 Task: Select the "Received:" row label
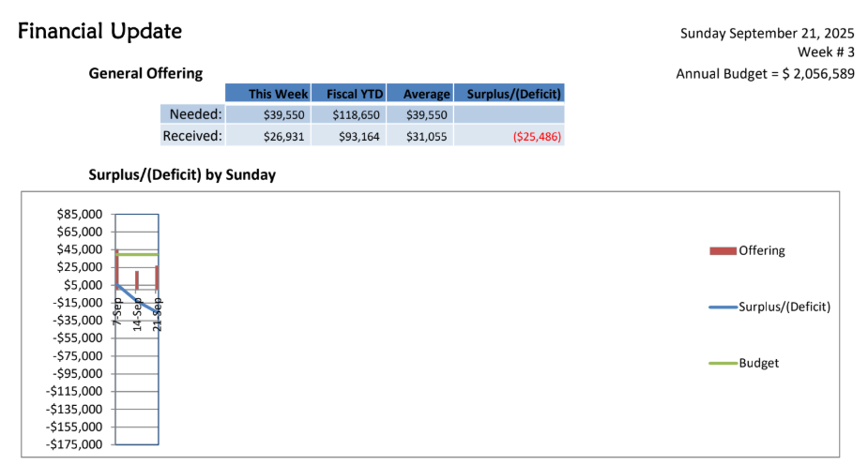point(192,136)
